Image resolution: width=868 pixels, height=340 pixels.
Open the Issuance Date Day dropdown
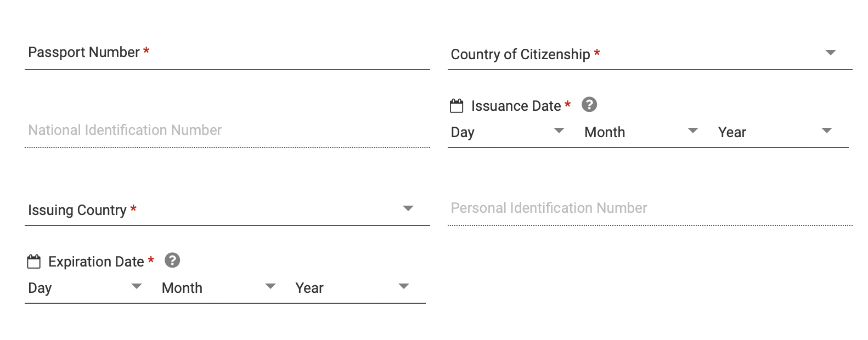pyautogui.click(x=508, y=132)
